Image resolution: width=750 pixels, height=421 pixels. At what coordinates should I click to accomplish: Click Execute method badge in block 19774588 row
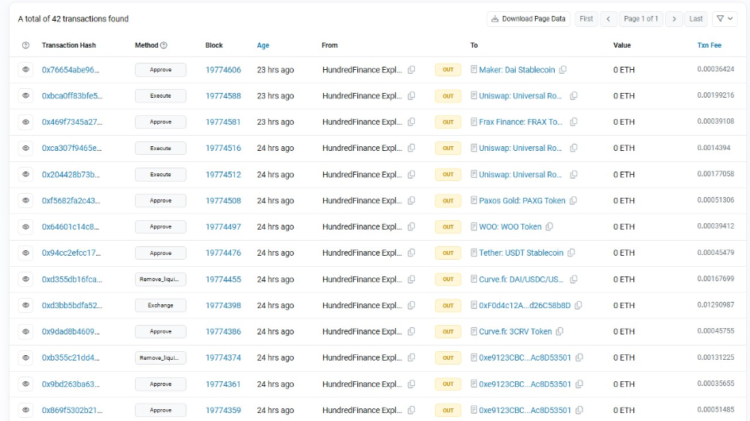(x=161, y=96)
